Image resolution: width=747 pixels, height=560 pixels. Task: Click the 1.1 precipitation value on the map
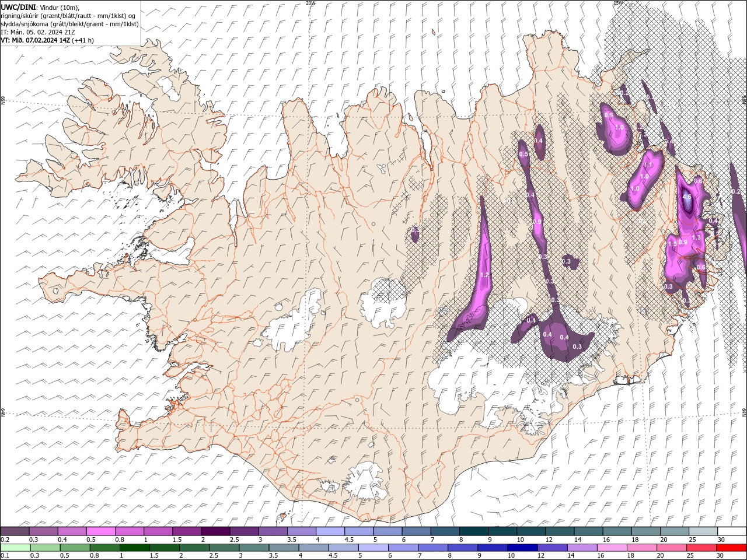point(647,165)
